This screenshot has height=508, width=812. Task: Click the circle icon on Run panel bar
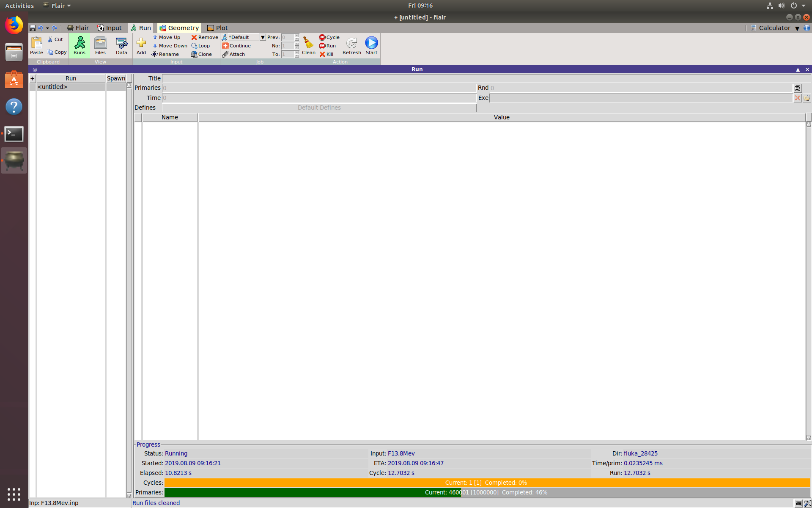point(35,69)
